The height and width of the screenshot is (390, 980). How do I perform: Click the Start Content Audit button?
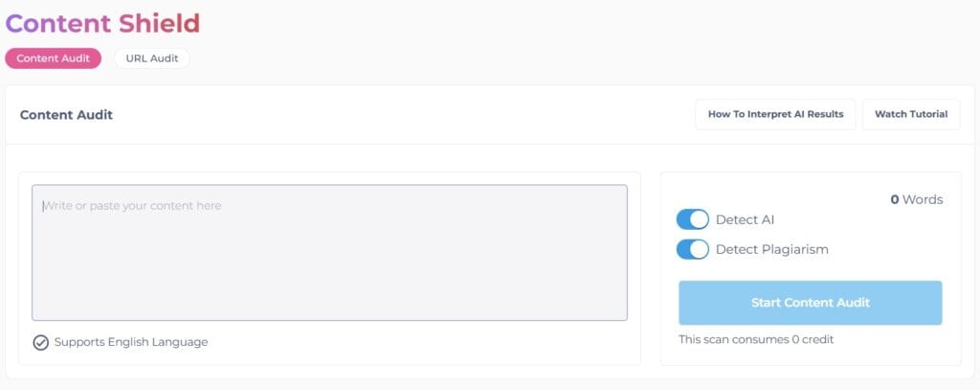[x=810, y=303]
